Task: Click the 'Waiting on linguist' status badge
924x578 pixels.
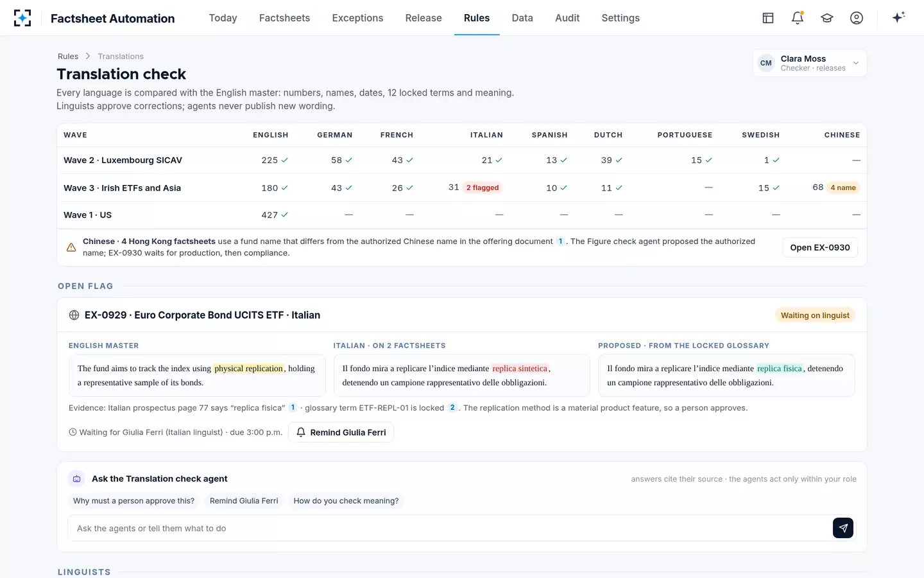Action: pyautogui.click(x=815, y=315)
